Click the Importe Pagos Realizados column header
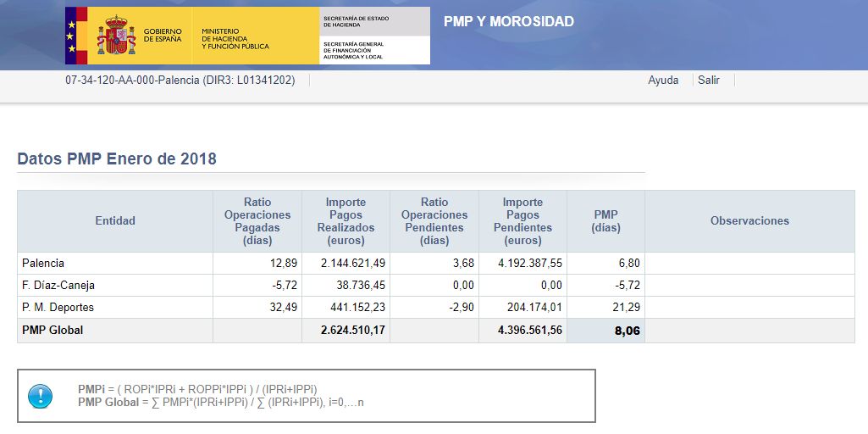Screen dimensions: 868x434 coord(346,220)
